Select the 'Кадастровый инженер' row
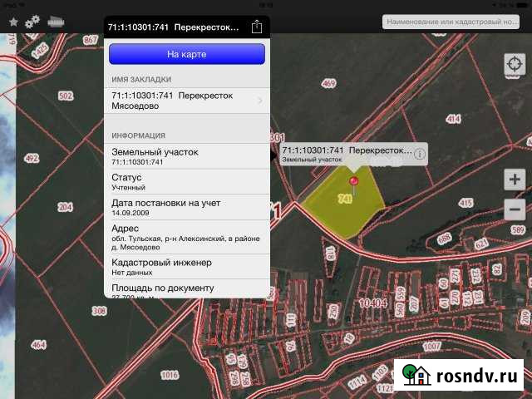 pos(189,266)
